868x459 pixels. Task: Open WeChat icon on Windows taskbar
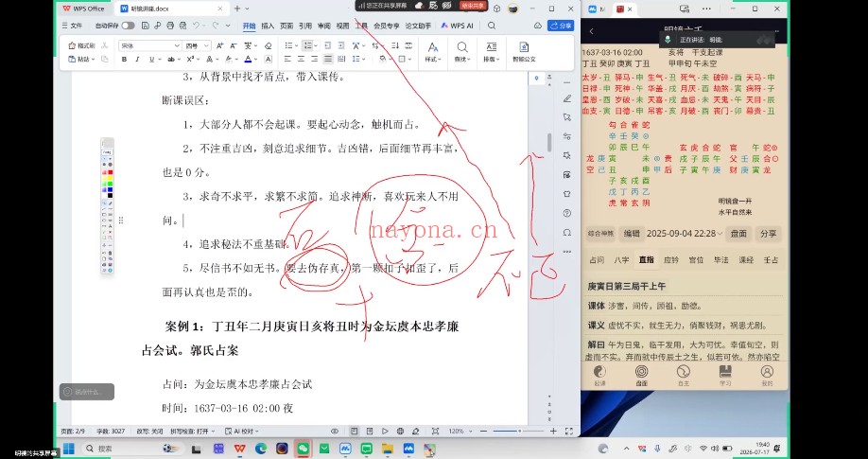coord(303,449)
